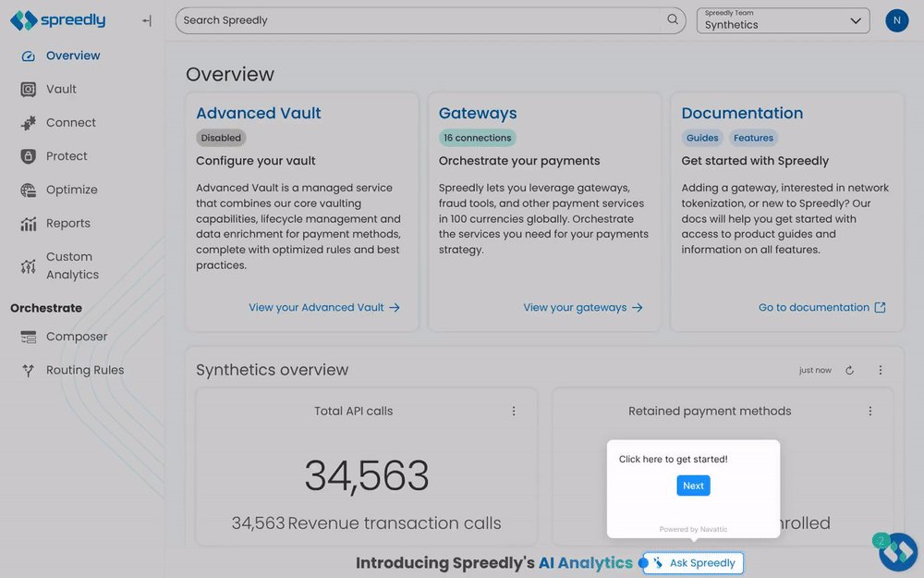The image size is (924, 578).
Task: Expand the Spreedly Team Synthetics dropdown
Action: pos(784,20)
